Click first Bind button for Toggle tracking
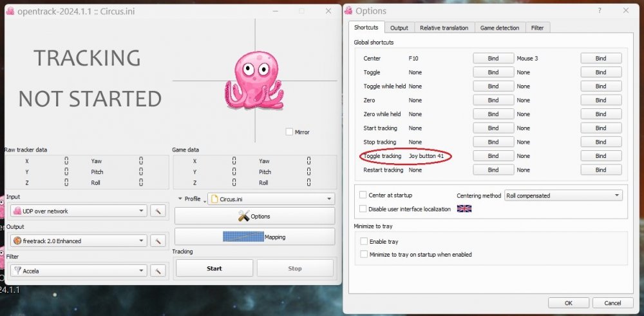This screenshot has width=644, height=316. [493, 156]
